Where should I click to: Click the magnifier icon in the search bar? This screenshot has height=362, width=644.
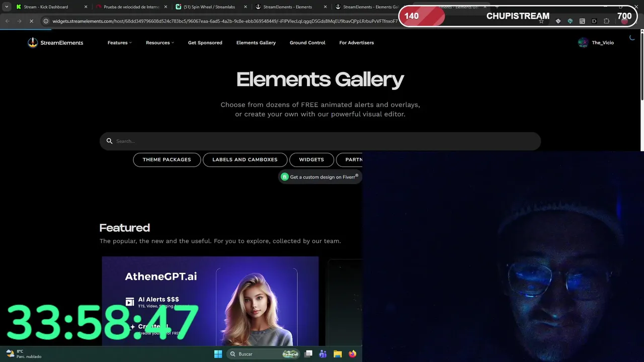tap(109, 141)
